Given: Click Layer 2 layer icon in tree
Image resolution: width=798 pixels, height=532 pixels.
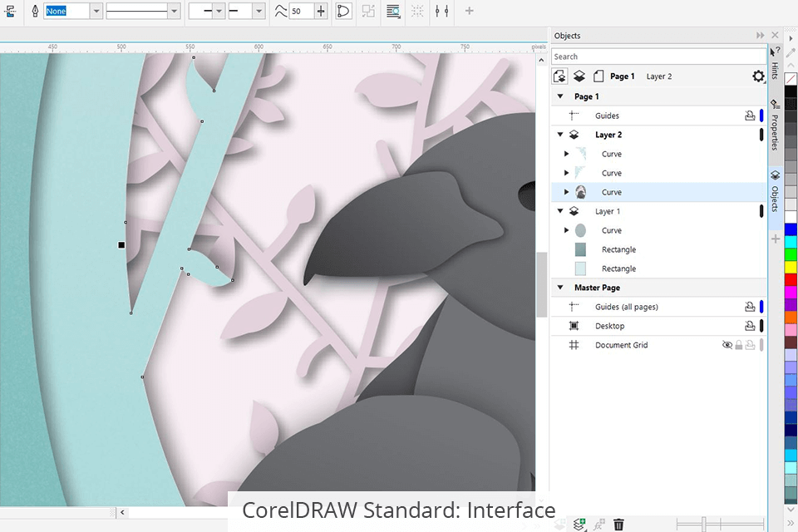Looking at the screenshot, I should coord(574,135).
